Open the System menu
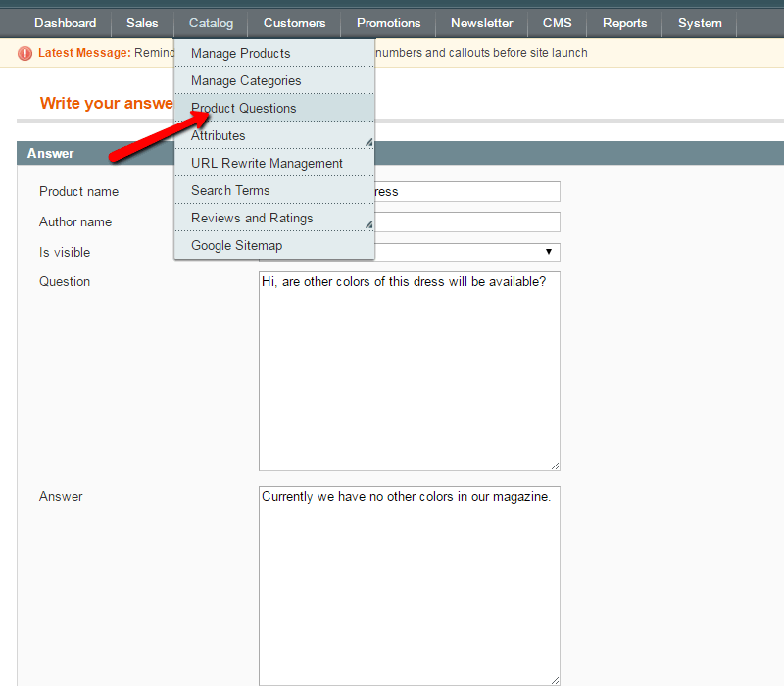Screen dimensions: 784x686 (x=700, y=23)
